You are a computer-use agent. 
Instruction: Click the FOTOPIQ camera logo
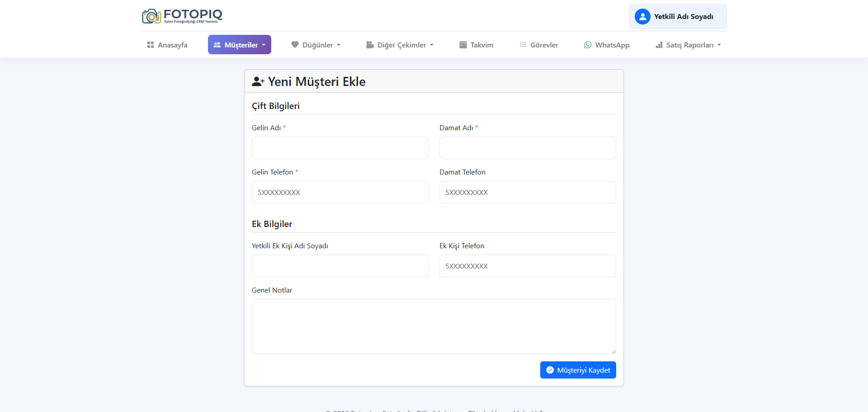(x=151, y=16)
